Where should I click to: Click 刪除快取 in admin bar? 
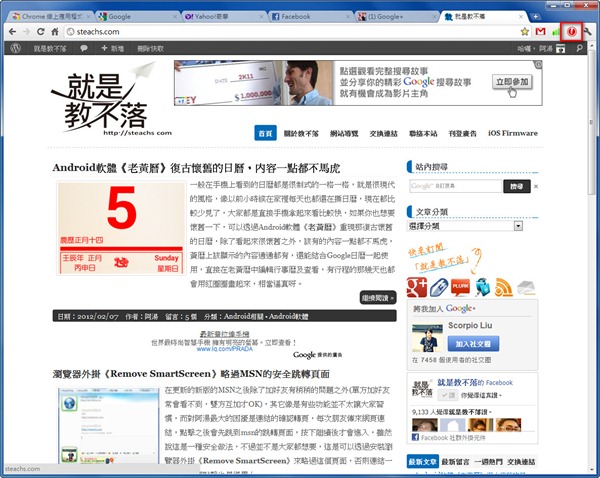[150, 48]
